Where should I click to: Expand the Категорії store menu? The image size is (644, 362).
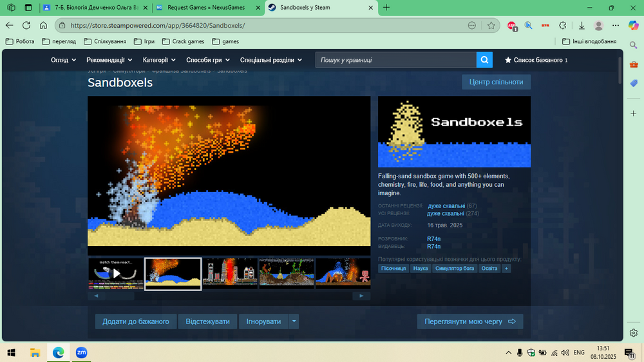tap(158, 60)
